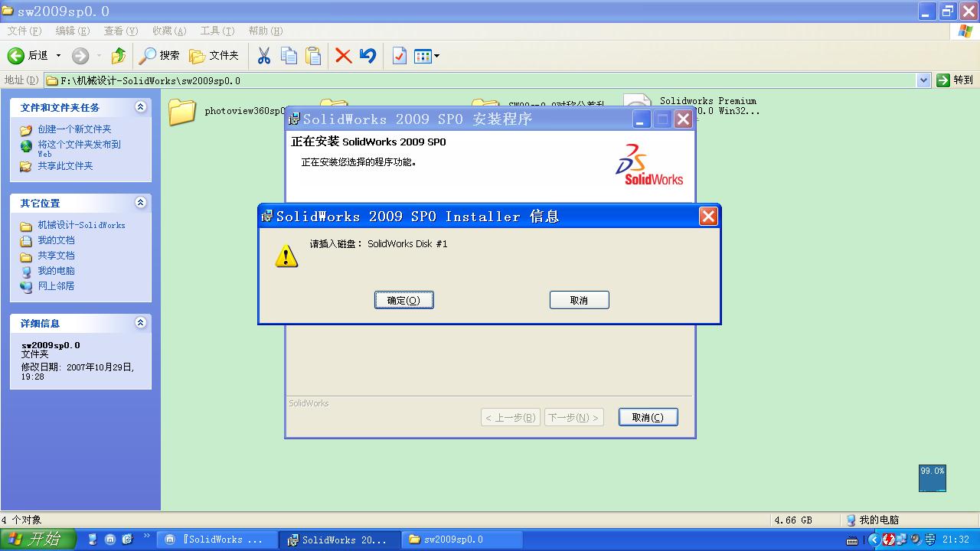The width and height of the screenshot is (980, 551).
Task: Open 我的文档 from other places
Action: pyautogui.click(x=56, y=240)
